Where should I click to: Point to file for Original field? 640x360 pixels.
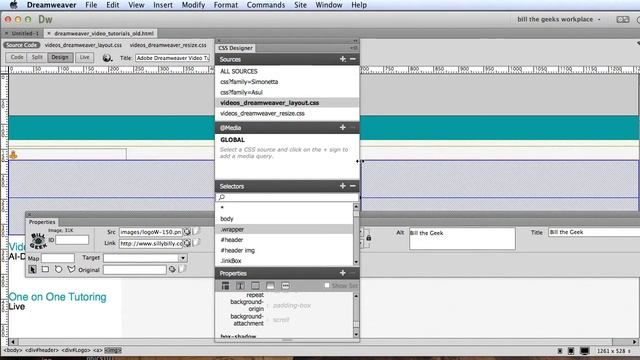(x=172, y=269)
